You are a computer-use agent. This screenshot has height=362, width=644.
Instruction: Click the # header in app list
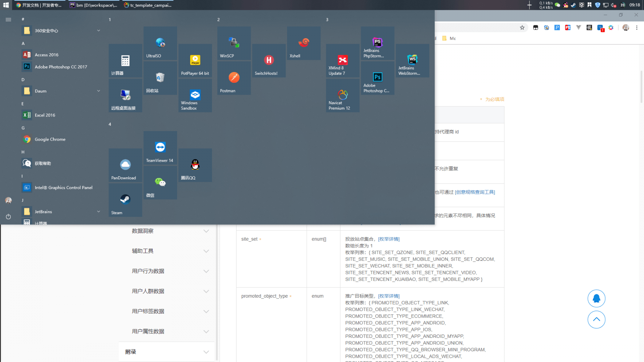coord(23,19)
